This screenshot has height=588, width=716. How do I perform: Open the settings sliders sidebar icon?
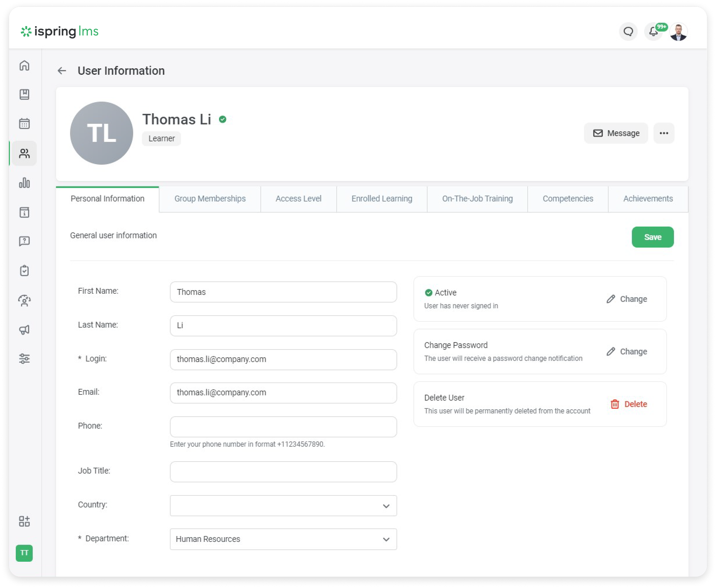pos(25,358)
